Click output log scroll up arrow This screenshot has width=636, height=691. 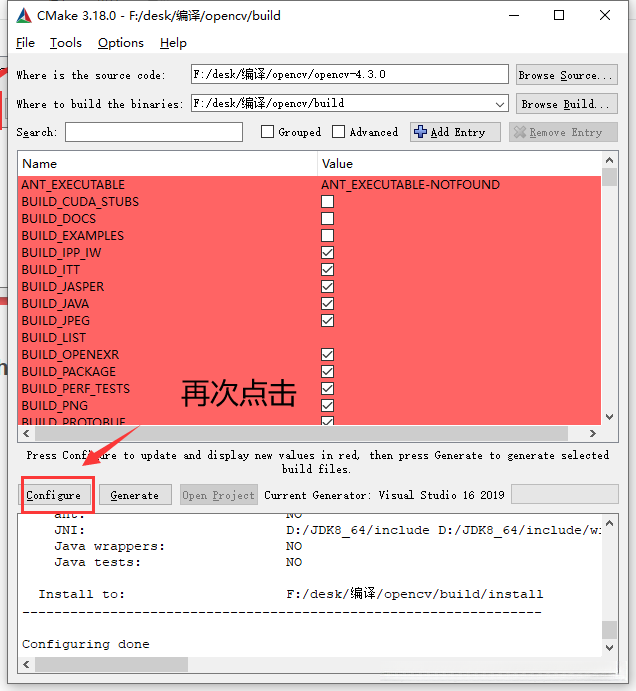pyautogui.click(x=610, y=523)
